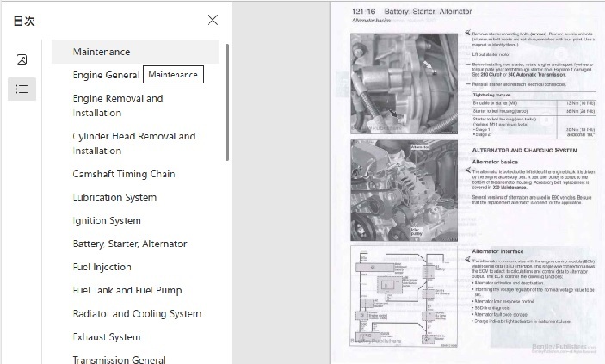The image size is (605, 364).
Task: Click the alternator interface wiring diagram
Action: pyautogui.click(x=404, y=297)
